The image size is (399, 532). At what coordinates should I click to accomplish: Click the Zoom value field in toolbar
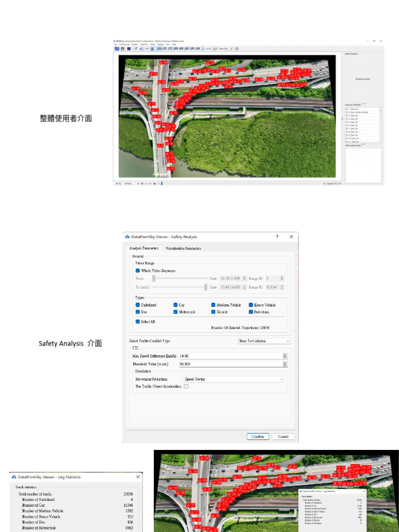(x=227, y=49)
